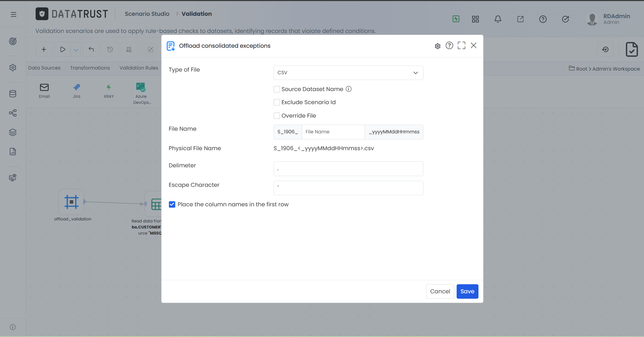Select the Jira component
The height and width of the screenshot is (337, 644).
pos(77,91)
